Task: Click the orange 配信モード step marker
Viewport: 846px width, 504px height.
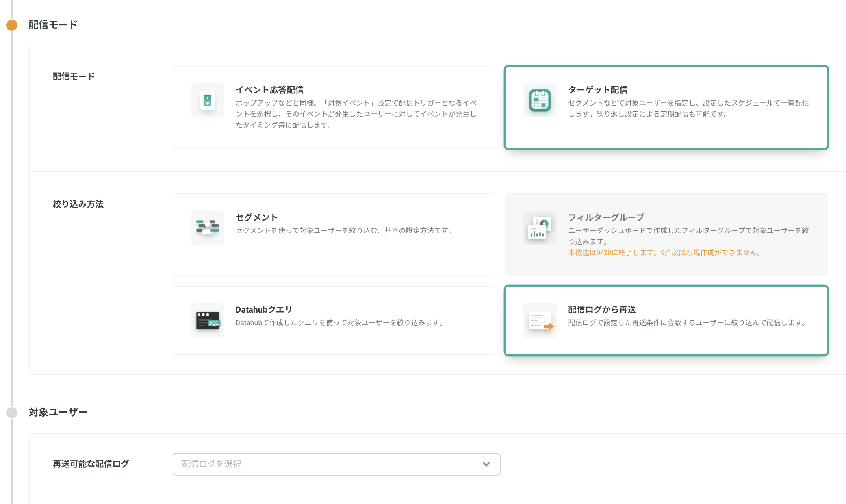Action: pos(12,25)
